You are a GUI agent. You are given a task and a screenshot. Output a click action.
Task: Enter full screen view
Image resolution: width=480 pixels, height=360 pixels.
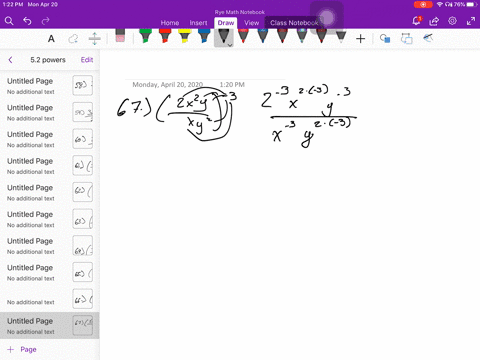click(471, 21)
